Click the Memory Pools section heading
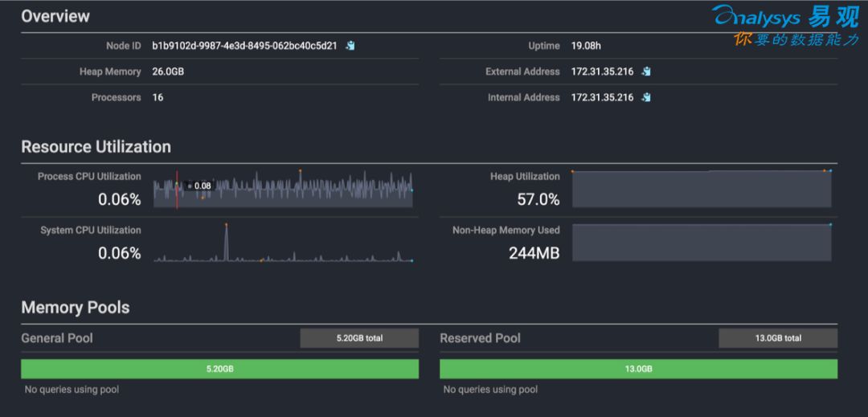The height and width of the screenshot is (417, 868). pos(75,307)
